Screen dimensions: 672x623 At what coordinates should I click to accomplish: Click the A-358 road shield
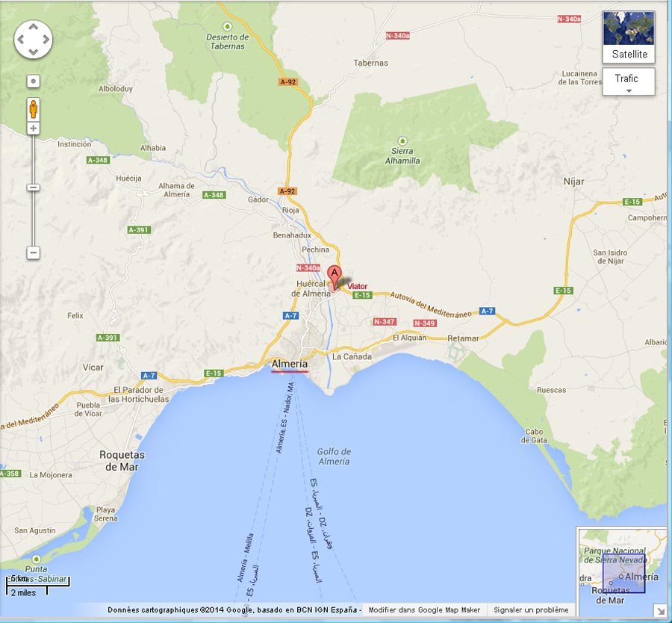(10, 474)
